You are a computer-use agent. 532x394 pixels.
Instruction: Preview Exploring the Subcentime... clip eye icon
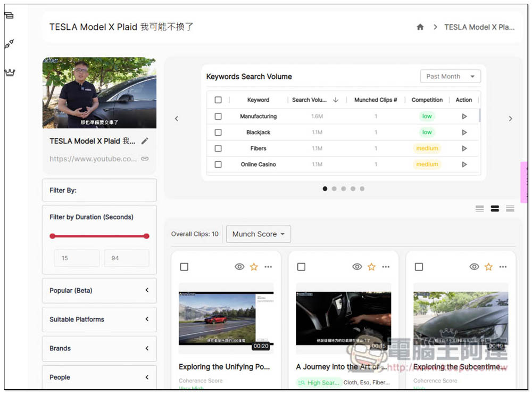pos(475,267)
